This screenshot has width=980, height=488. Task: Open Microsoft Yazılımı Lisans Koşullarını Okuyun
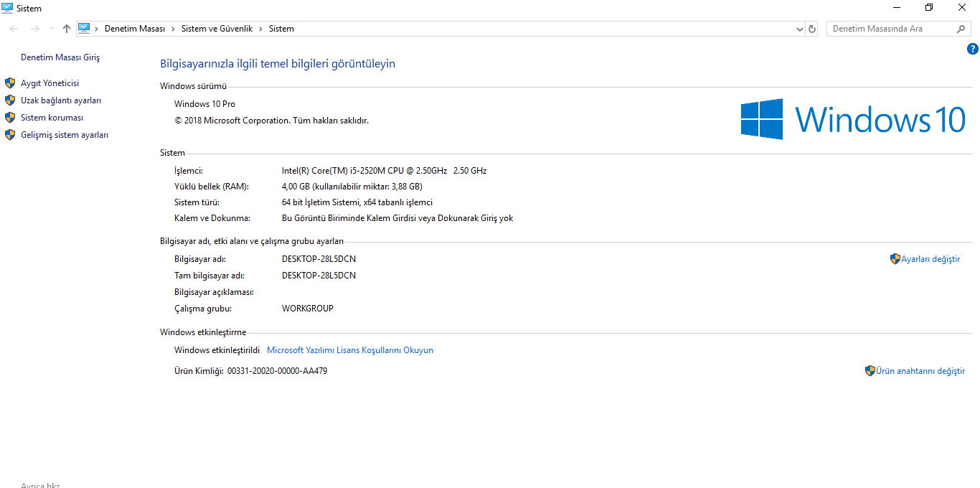click(350, 350)
